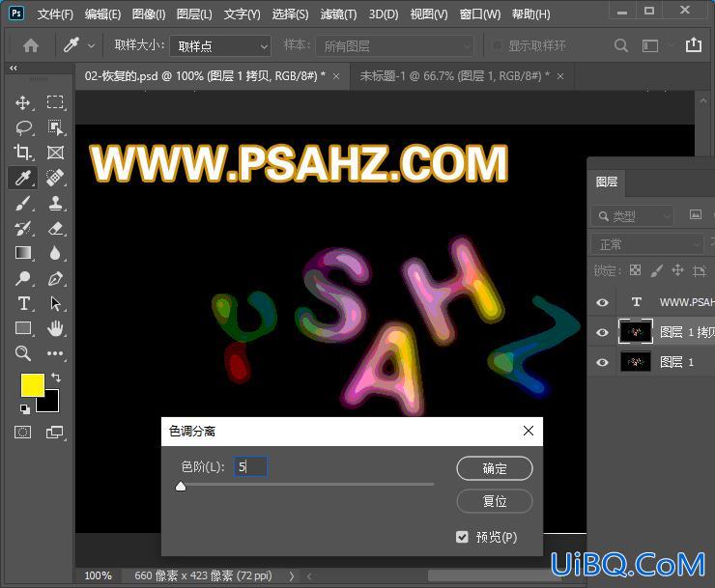715x588 pixels.
Task: Select the Dodge tool
Action: (x=23, y=278)
